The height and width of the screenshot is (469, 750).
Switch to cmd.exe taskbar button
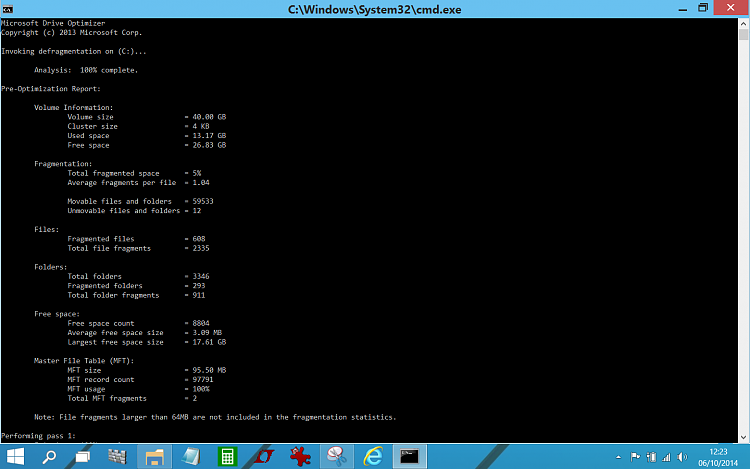tap(409, 457)
